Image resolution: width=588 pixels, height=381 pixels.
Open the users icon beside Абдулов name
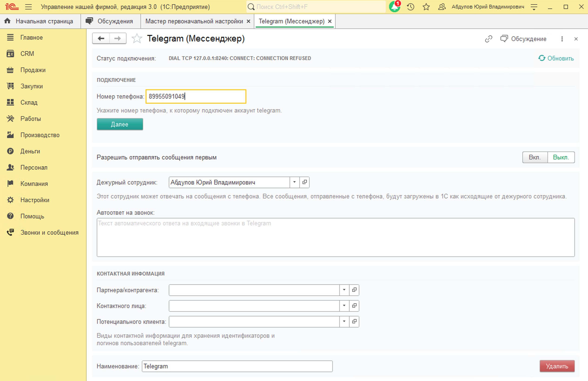click(x=442, y=7)
